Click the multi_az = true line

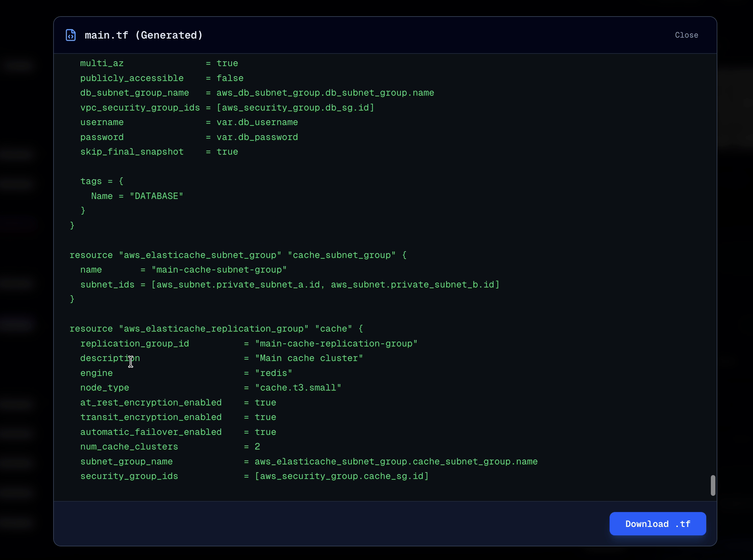(159, 64)
